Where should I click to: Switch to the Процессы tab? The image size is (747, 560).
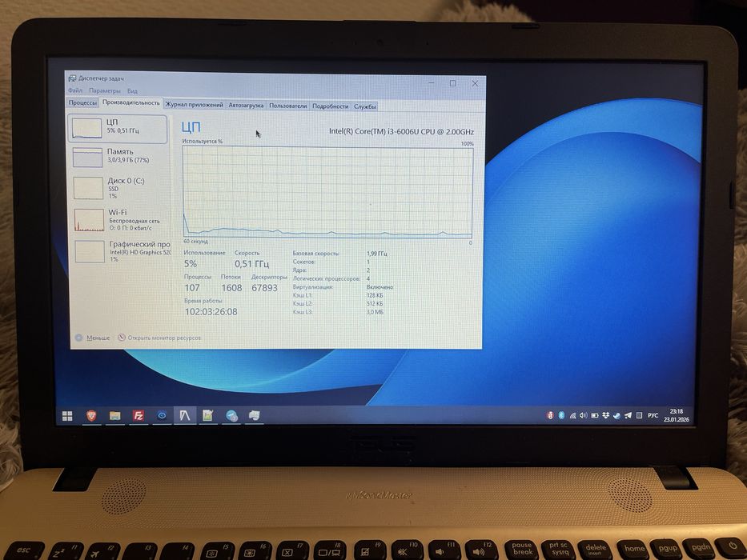pos(82,103)
